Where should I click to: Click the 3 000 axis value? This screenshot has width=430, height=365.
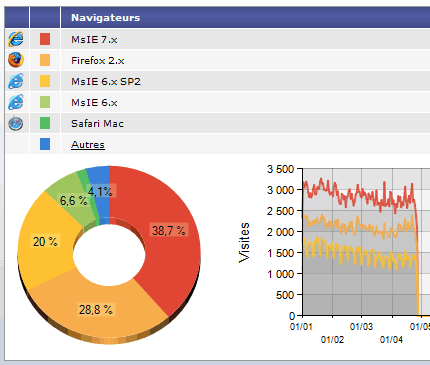[281, 190]
